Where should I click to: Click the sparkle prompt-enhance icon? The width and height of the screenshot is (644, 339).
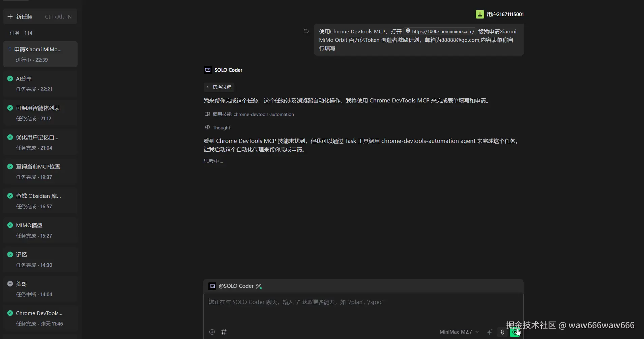490,332
